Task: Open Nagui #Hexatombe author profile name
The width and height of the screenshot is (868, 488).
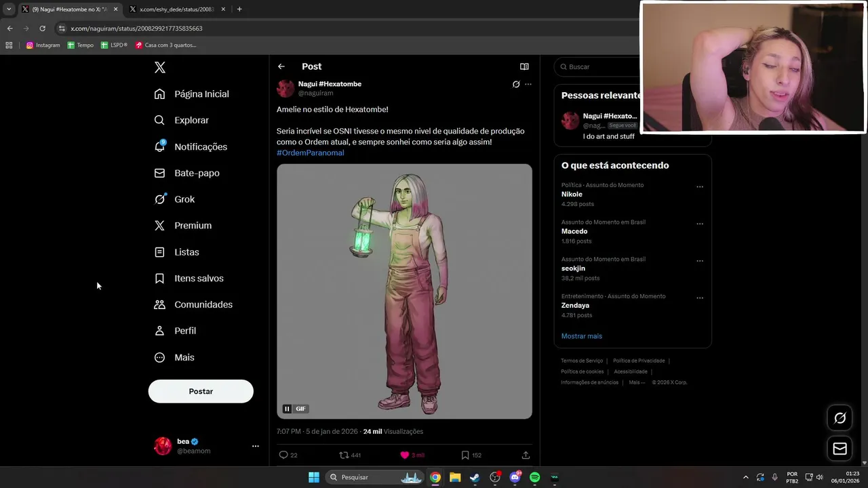Action: click(330, 84)
